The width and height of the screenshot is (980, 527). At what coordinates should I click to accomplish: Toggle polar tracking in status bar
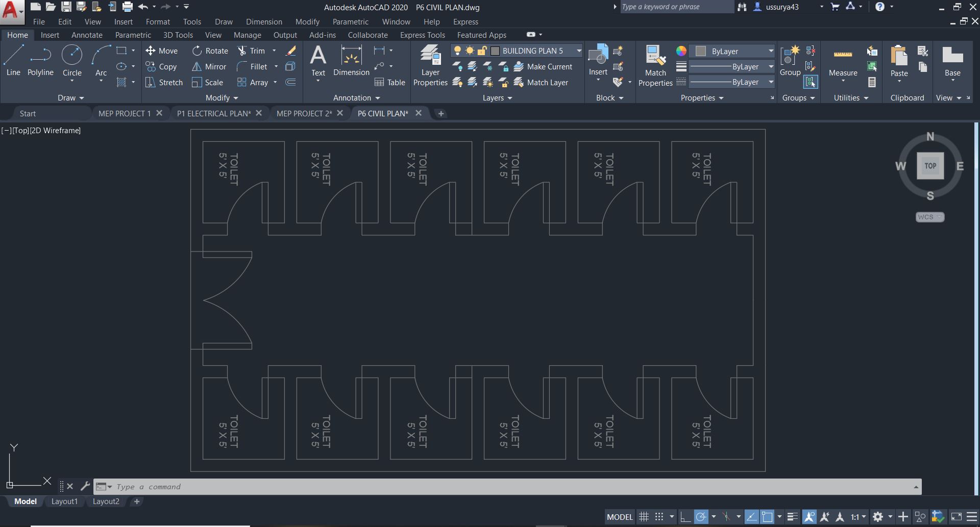(701, 517)
